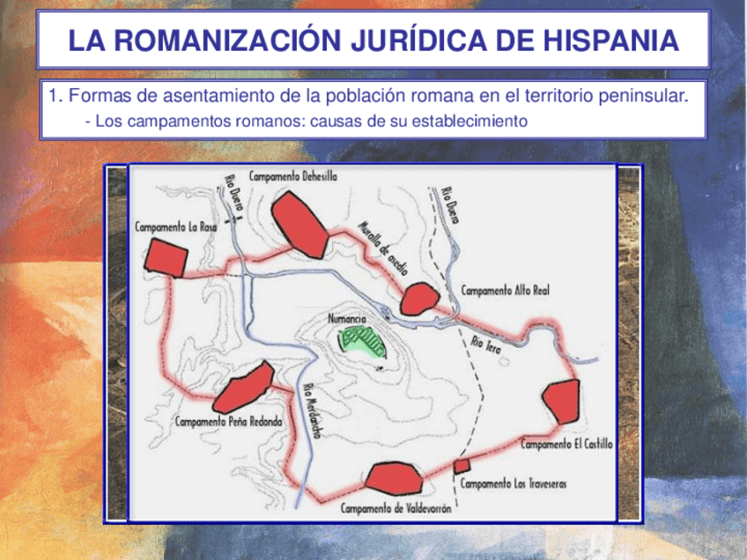Click the "Campamento Peña Redonda" label

[229, 422]
